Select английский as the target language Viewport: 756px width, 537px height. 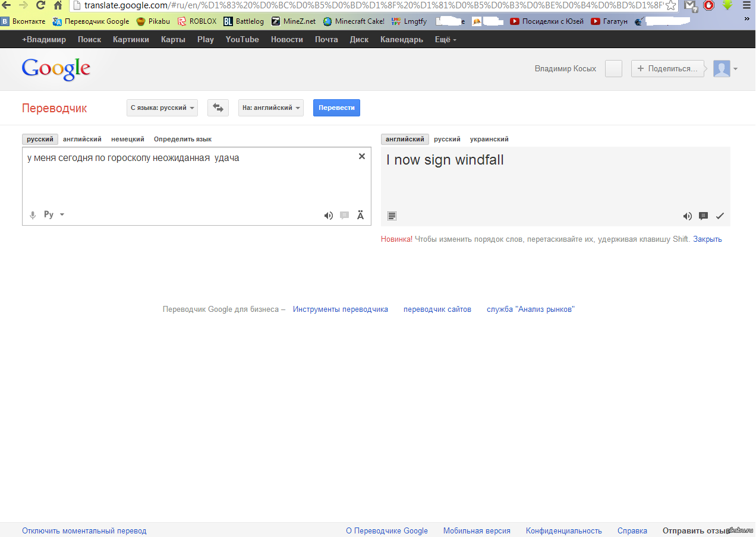(405, 139)
